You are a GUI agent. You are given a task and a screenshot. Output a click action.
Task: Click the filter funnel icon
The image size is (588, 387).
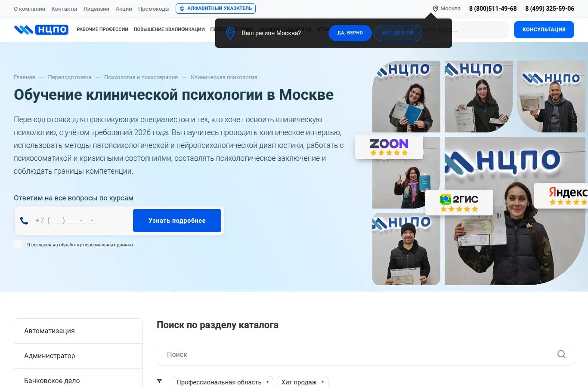pos(159,381)
